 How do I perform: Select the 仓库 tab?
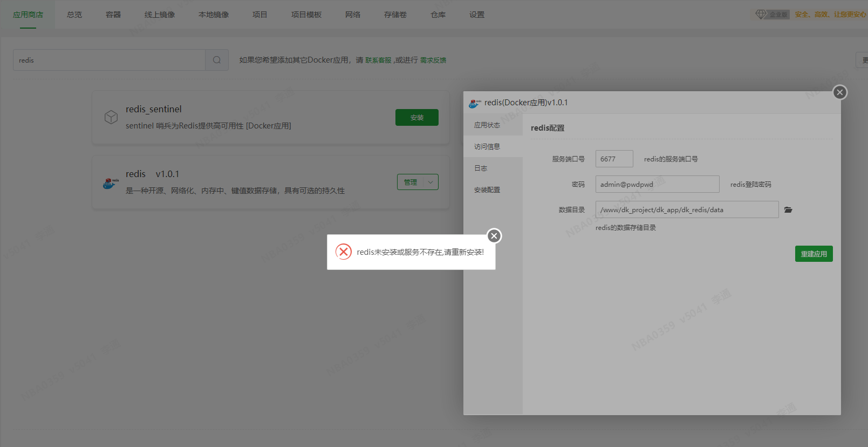coord(438,15)
